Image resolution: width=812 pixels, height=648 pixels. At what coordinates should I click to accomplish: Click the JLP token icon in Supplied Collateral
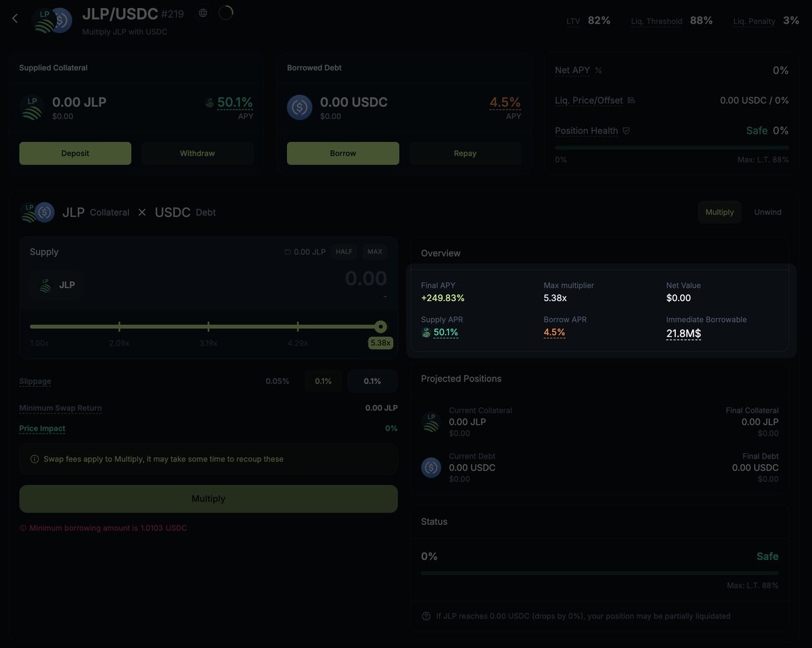pyautogui.click(x=32, y=108)
